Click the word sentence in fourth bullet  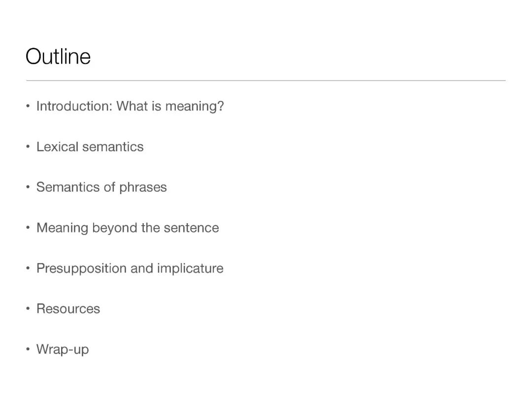coord(191,228)
